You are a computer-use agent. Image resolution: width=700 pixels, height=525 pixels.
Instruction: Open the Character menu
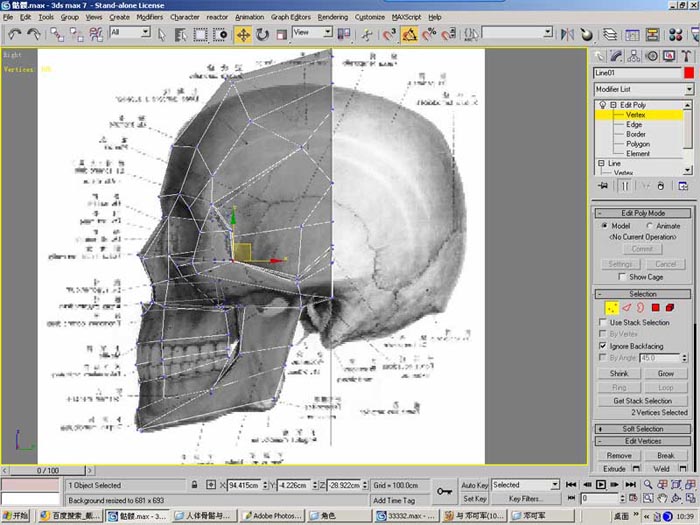click(x=185, y=17)
